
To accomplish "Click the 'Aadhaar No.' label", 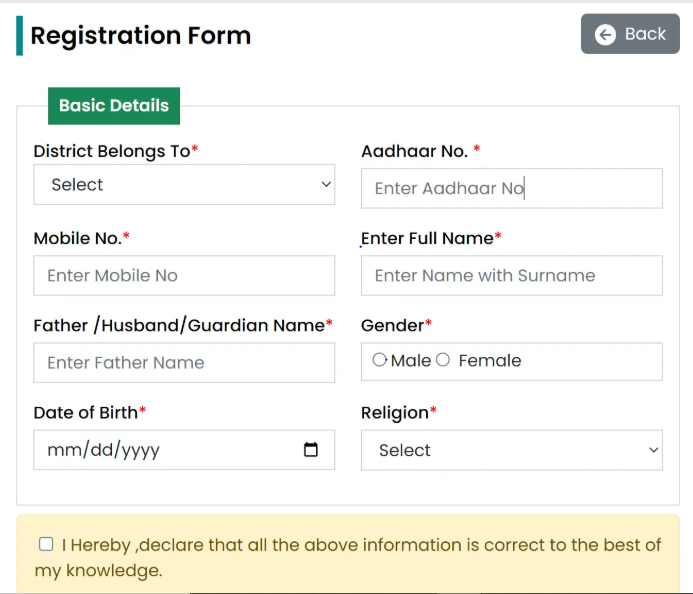I will click(420, 151).
